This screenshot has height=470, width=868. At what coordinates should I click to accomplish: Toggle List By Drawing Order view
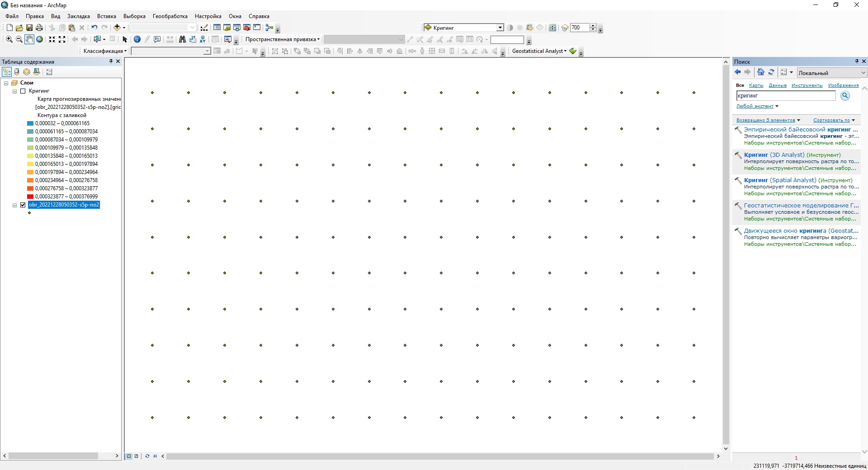point(7,72)
